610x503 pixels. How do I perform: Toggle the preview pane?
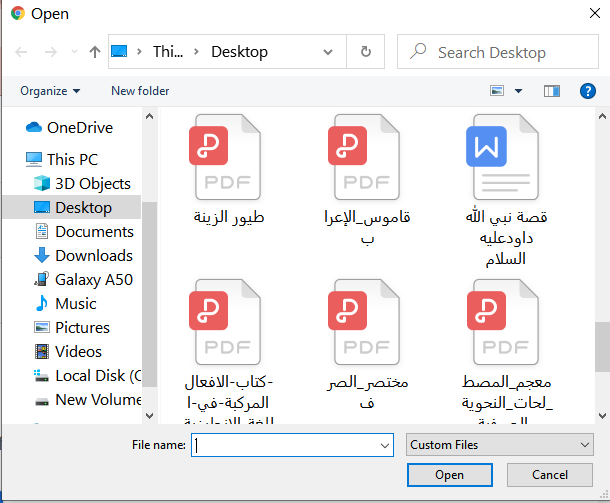click(552, 91)
